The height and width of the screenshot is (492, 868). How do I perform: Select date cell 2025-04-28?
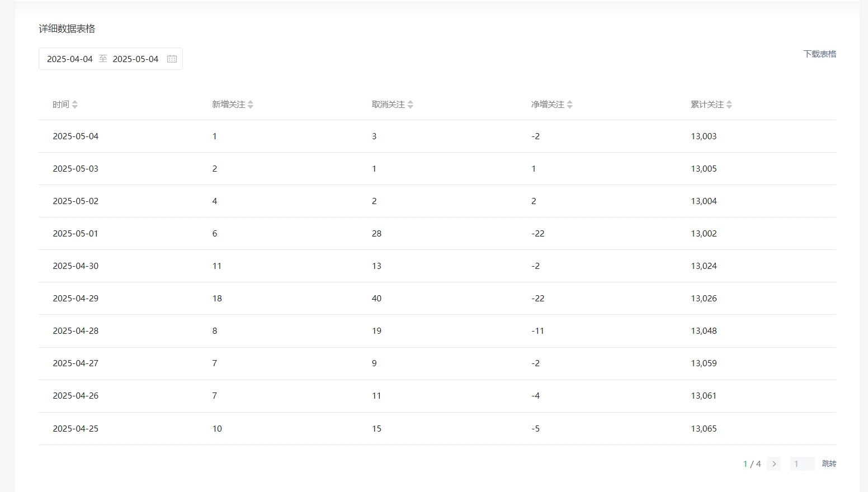(76, 331)
